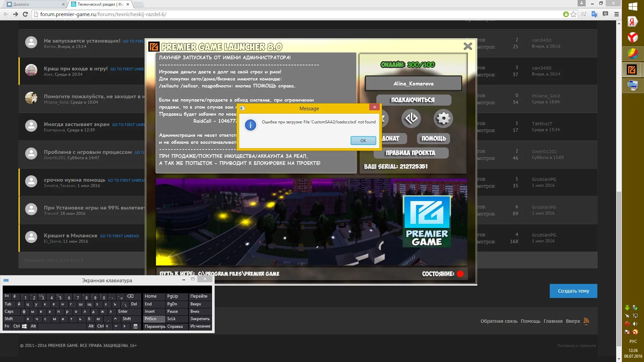
Task: Open Chrome menu with three-bar icon
Action: pyautogui.click(x=616, y=14)
